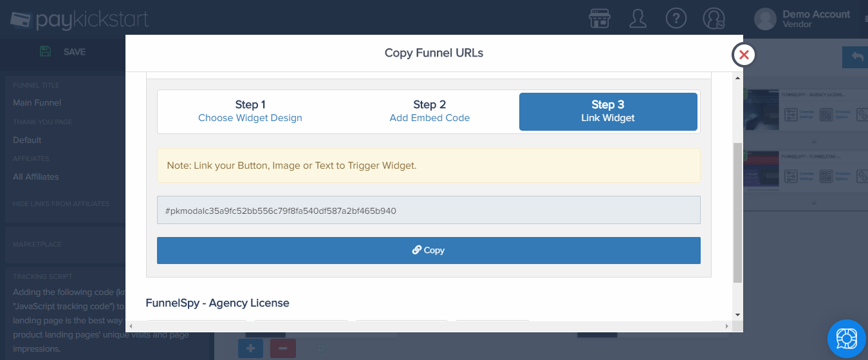Click the switch account avatar icon
868x360 pixels.
point(714,19)
